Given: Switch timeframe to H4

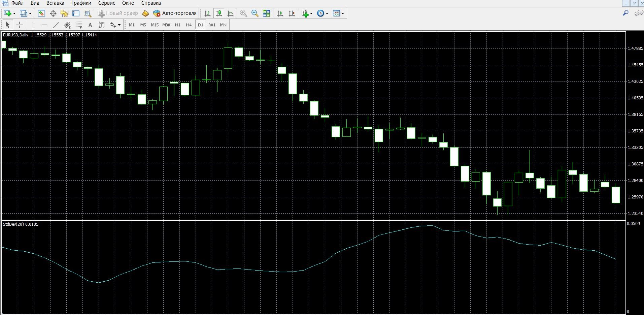Looking at the screenshot, I should point(189,25).
